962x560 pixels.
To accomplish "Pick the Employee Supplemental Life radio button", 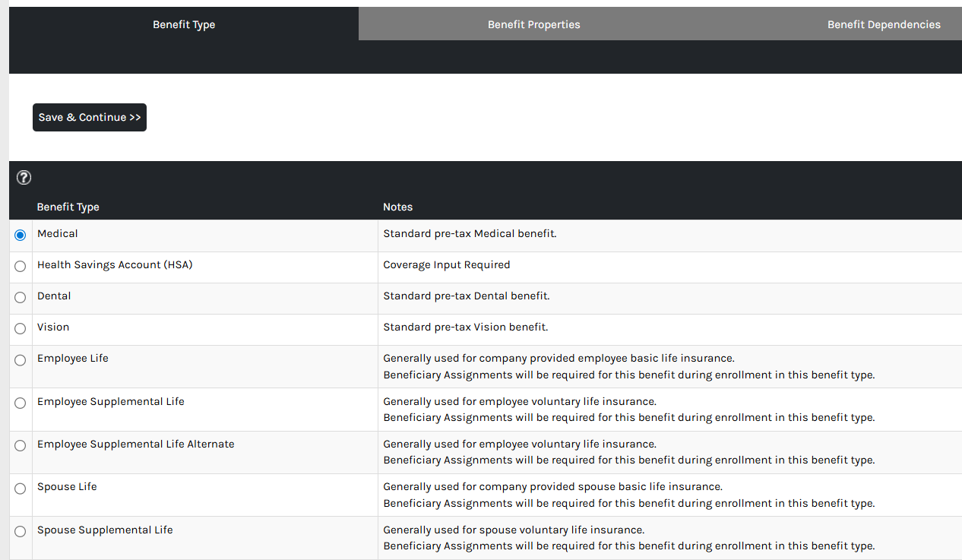I will coord(21,403).
